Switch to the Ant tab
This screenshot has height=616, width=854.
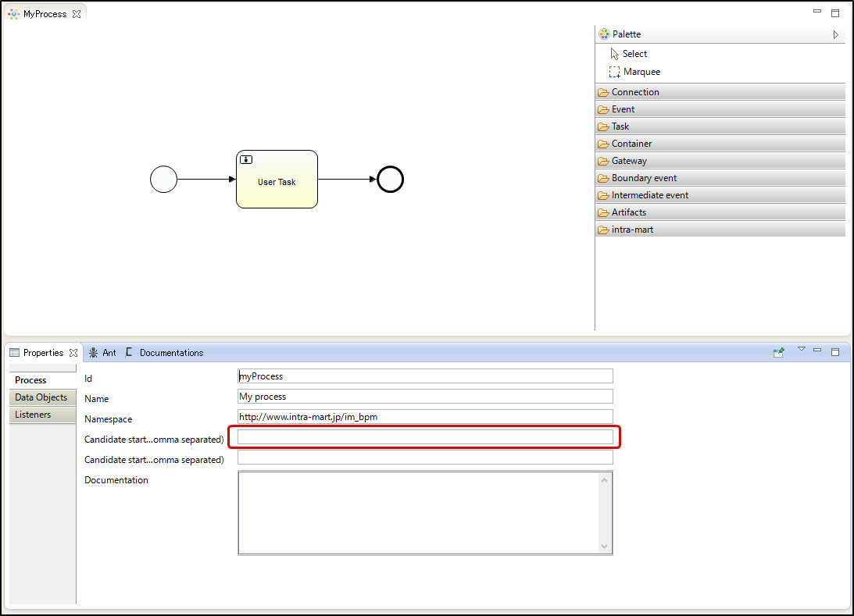(103, 353)
